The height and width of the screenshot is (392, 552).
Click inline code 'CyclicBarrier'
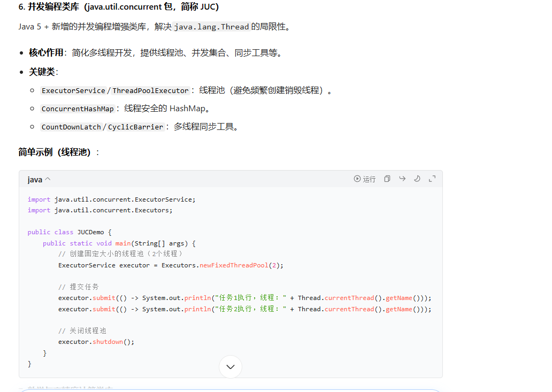(x=135, y=127)
